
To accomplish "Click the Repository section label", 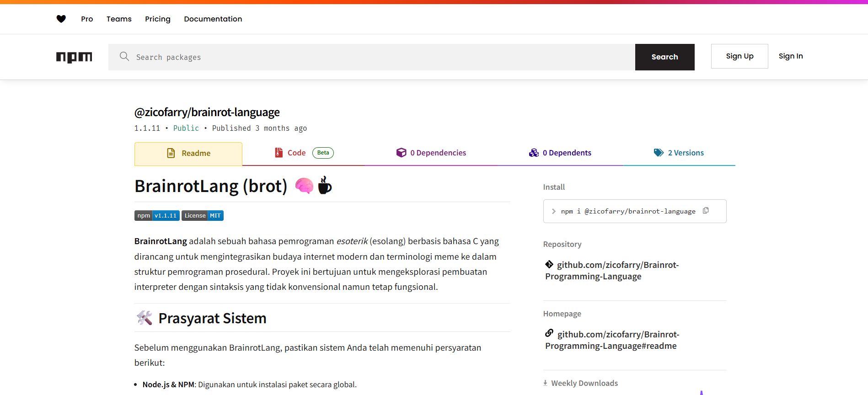I will click(563, 244).
